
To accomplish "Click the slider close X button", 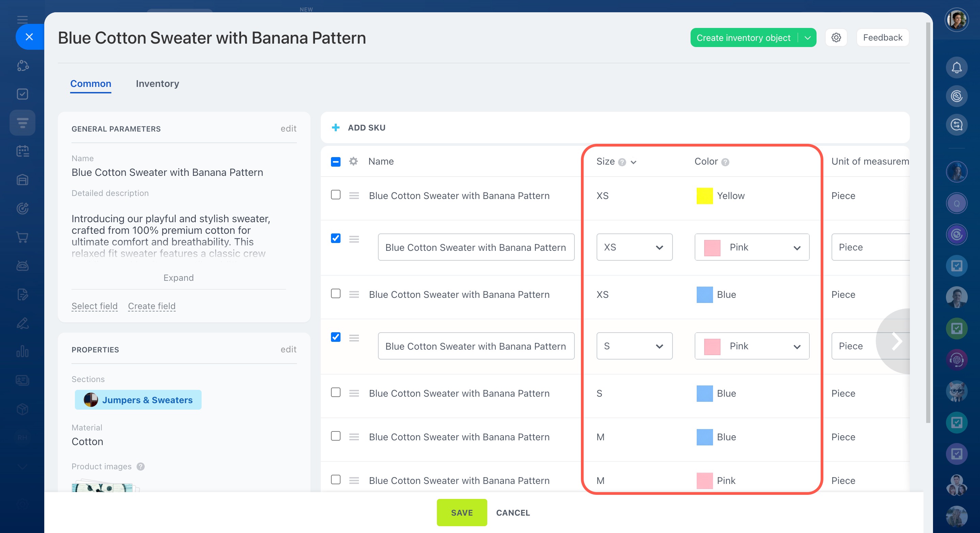I will pos(29,37).
